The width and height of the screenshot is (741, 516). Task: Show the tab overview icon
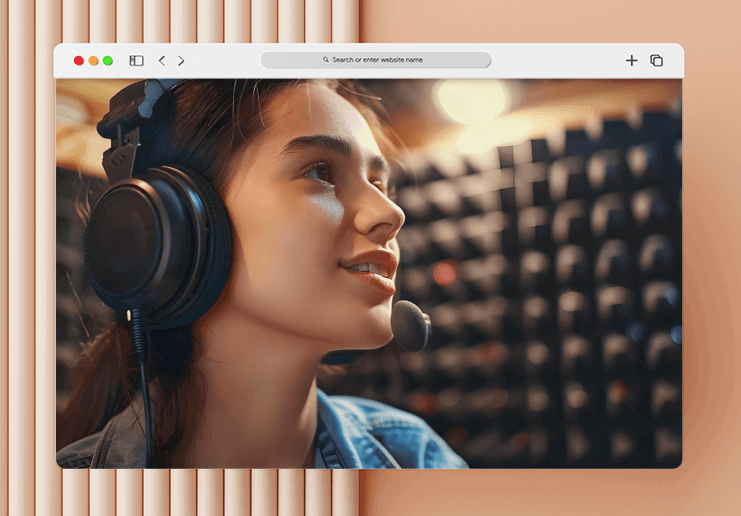[x=656, y=61]
